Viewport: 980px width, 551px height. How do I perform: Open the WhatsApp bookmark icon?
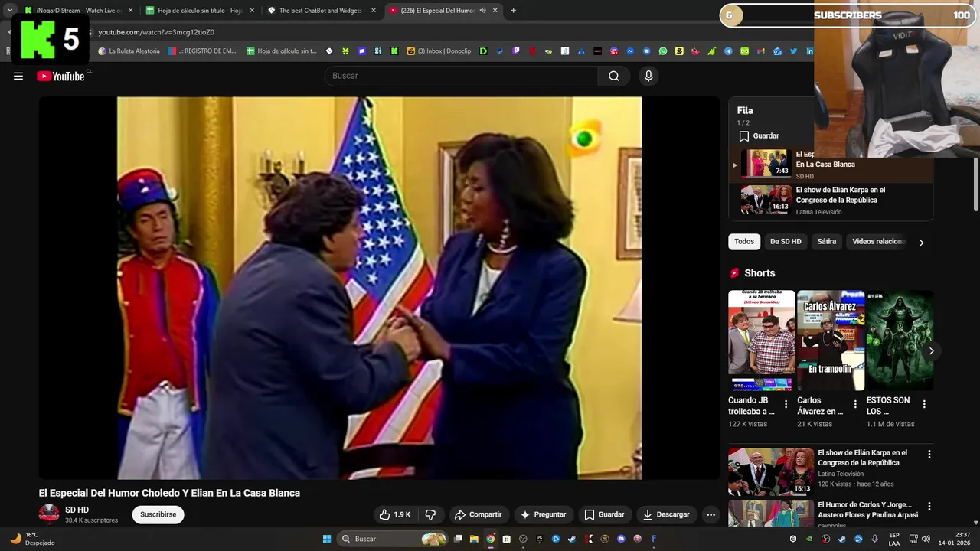point(663,51)
